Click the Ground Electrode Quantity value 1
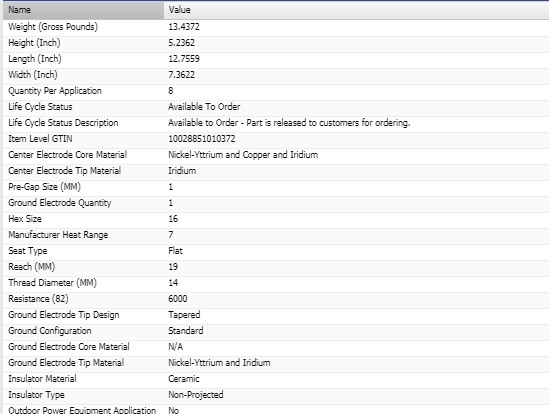This screenshot has width=549, height=414. click(x=171, y=203)
